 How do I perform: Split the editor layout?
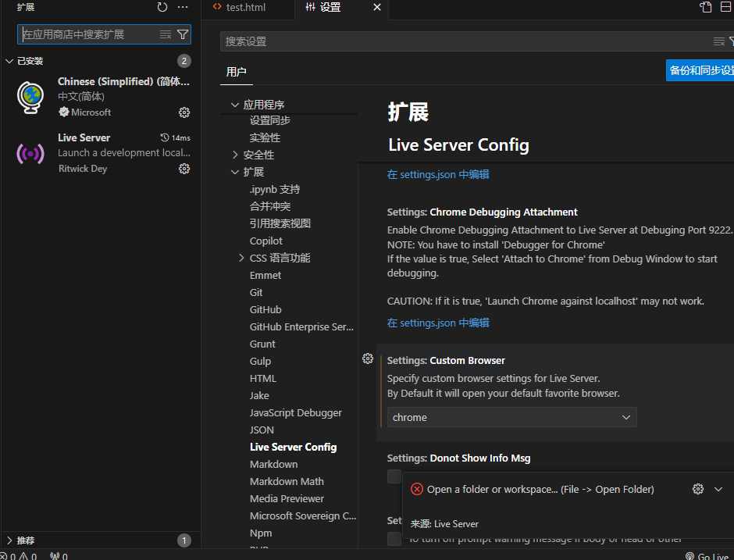point(726,7)
